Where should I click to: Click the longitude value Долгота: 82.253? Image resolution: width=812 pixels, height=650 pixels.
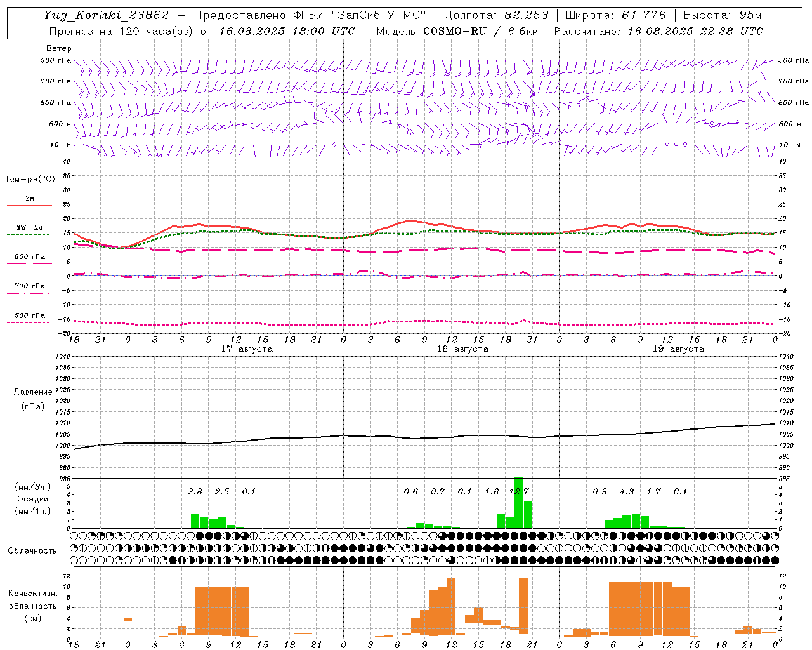point(496,15)
